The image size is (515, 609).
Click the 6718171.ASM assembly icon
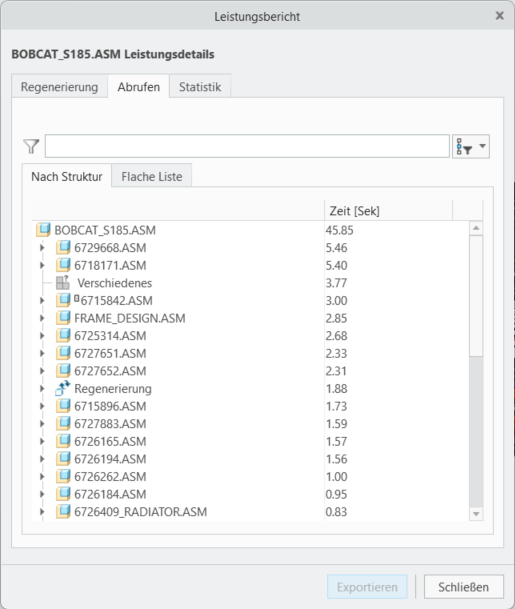(x=63, y=265)
